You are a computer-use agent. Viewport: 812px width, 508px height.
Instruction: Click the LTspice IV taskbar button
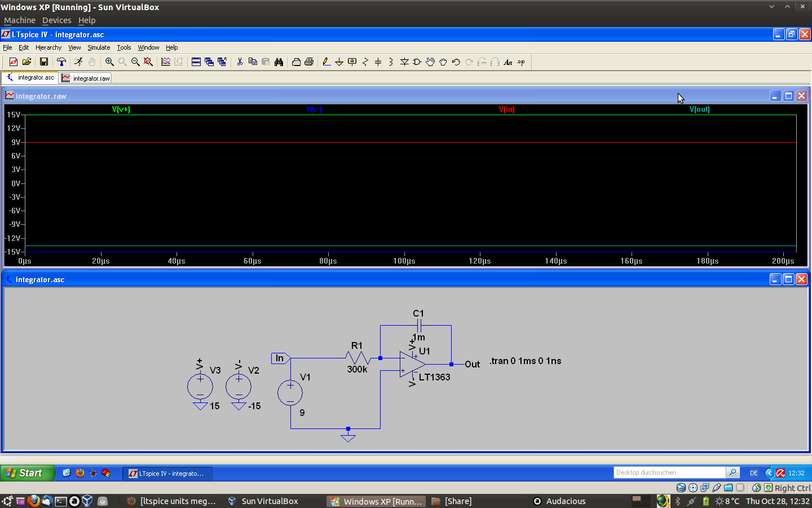(x=167, y=474)
